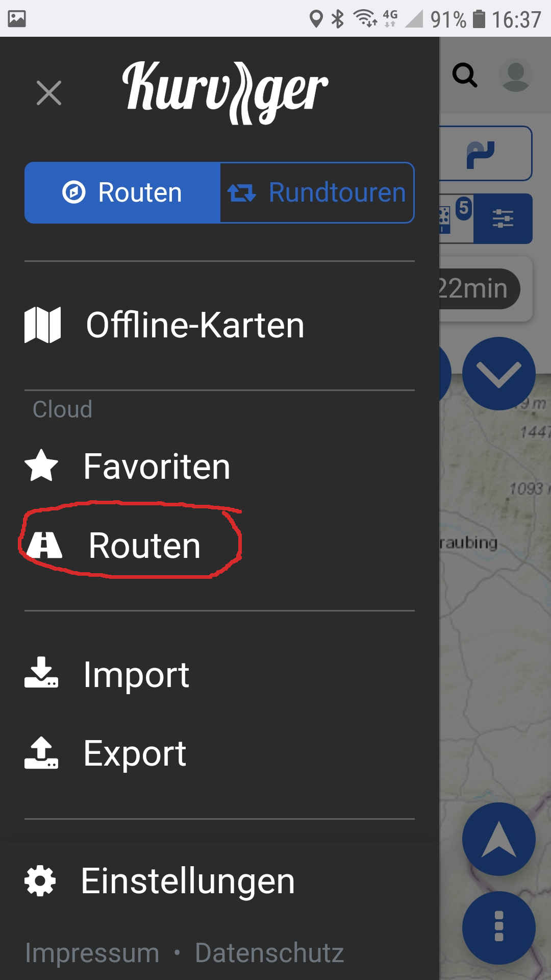Screen dimensions: 551x980
Task: Open the user profile avatar
Action: click(515, 76)
